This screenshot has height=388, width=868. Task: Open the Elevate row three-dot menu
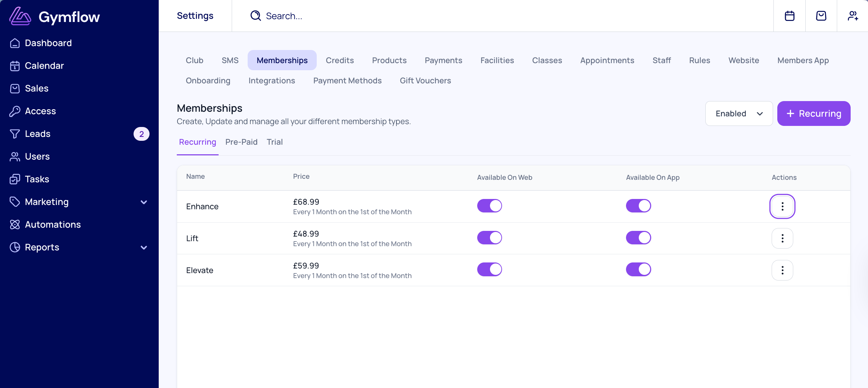(x=782, y=270)
